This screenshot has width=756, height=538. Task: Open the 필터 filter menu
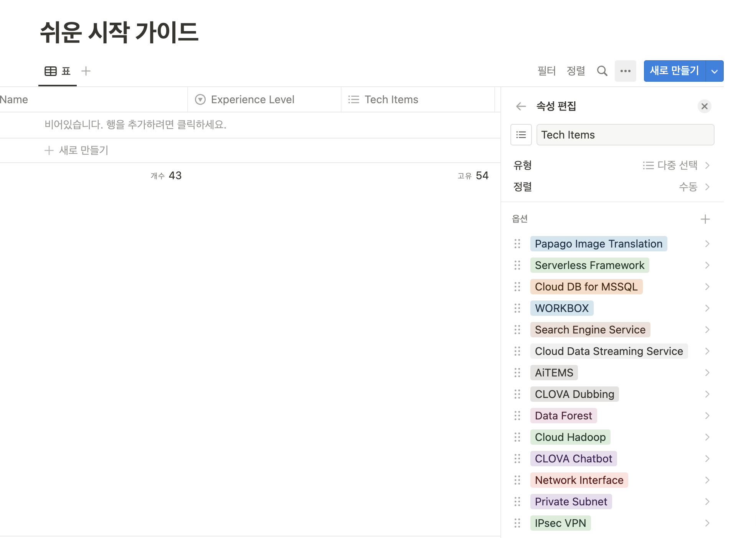pyautogui.click(x=546, y=71)
